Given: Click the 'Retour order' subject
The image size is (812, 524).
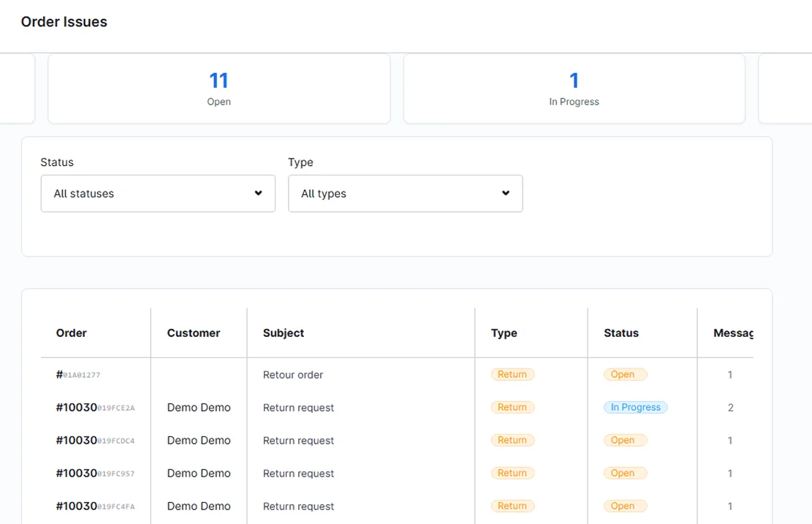Looking at the screenshot, I should [x=293, y=374].
